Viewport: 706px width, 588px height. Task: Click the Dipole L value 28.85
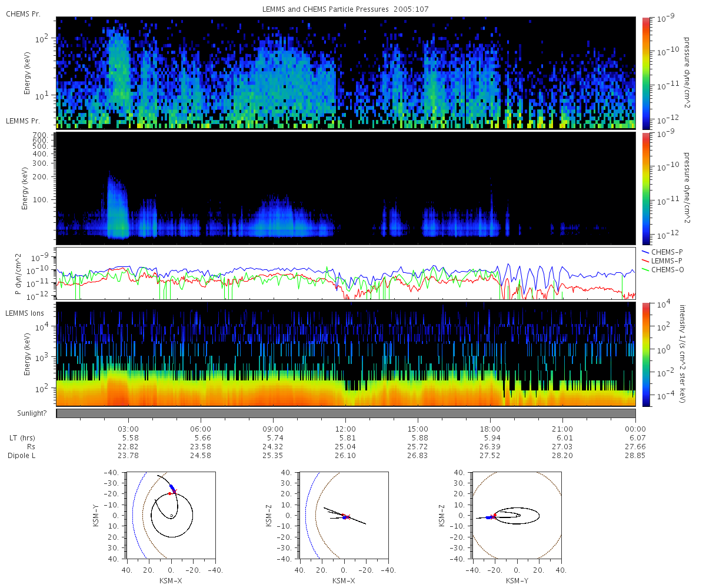point(635,456)
